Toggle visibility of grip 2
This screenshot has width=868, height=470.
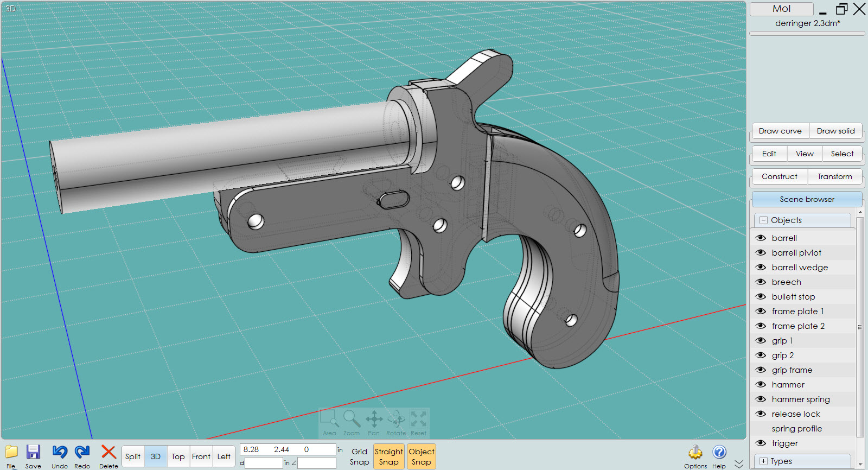(x=761, y=355)
